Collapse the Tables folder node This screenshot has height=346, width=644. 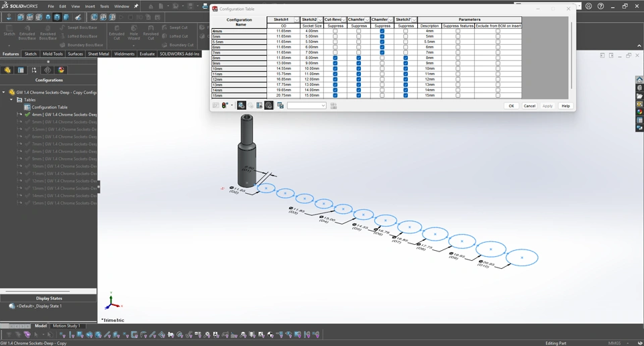[11, 100]
